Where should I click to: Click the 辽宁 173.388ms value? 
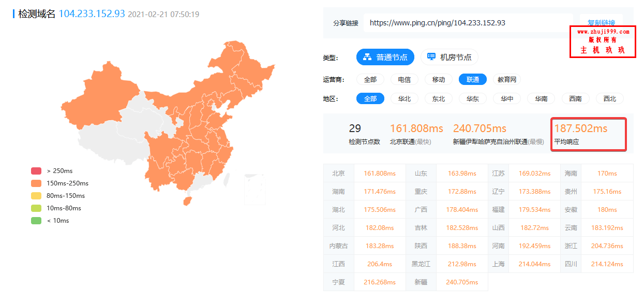click(534, 192)
